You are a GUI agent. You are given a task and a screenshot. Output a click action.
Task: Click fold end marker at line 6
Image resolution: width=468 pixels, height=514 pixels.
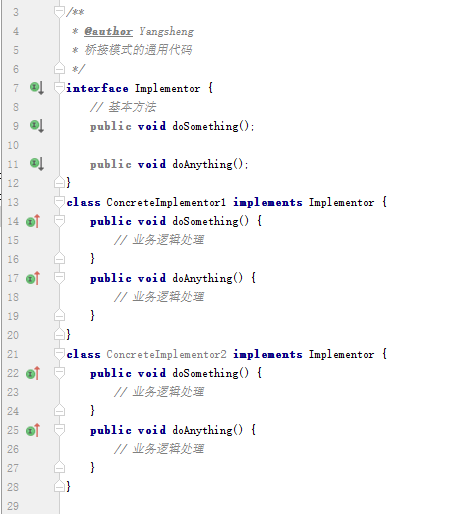pyautogui.click(x=59, y=68)
